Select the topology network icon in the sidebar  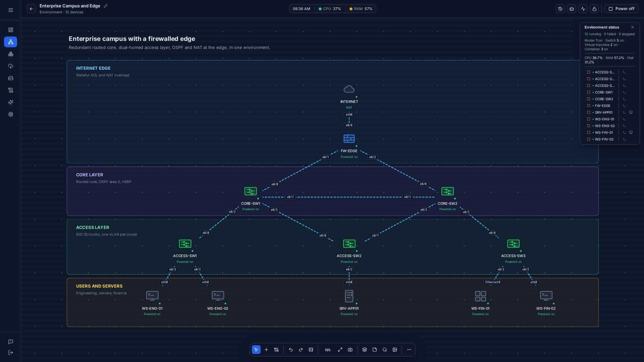click(11, 42)
